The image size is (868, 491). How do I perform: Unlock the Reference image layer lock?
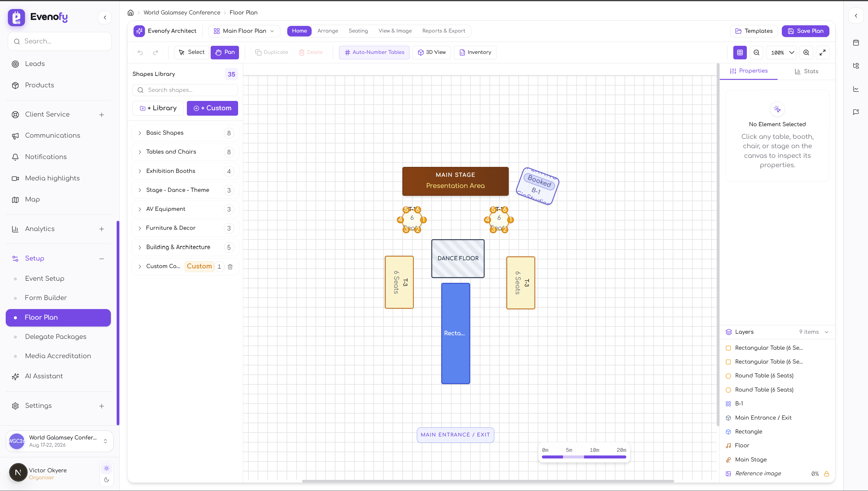click(826, 474)
